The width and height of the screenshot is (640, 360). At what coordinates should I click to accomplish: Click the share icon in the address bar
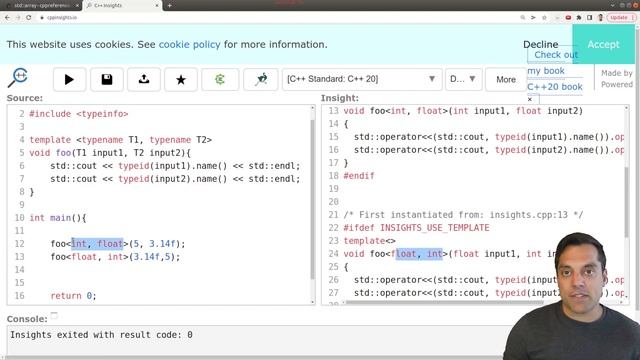tap(533, 18)
